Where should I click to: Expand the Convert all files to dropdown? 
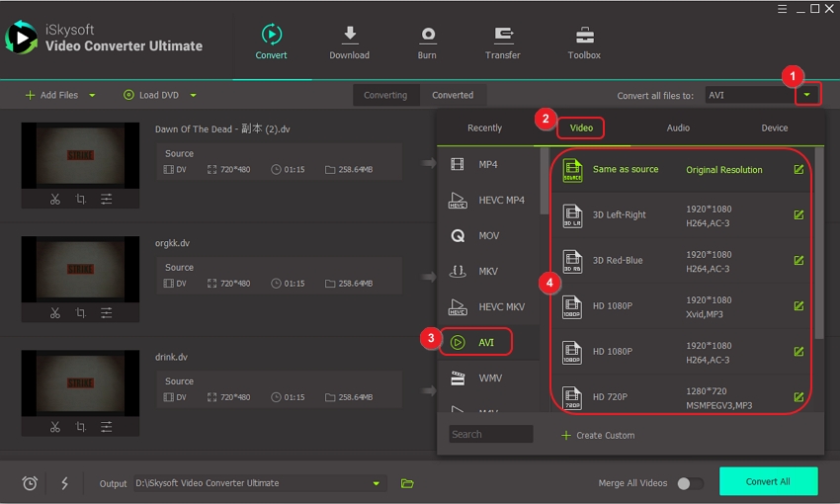(x=807, y=95)
